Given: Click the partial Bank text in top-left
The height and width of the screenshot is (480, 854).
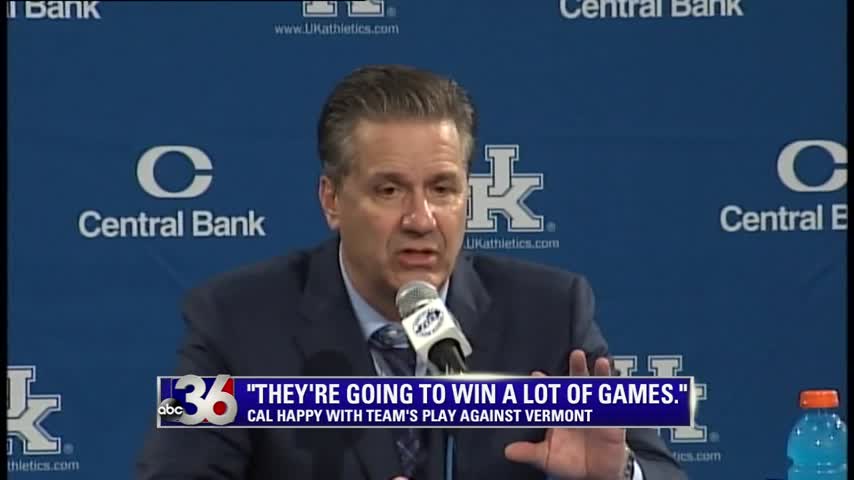Looking at the screenshot, I should pos(54,9).
